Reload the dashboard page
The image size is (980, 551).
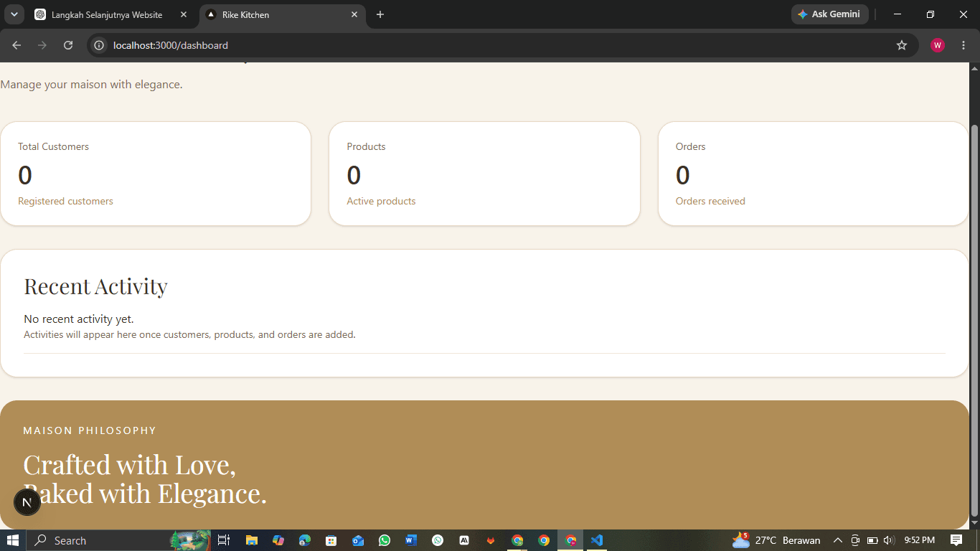tap(68, 45)
